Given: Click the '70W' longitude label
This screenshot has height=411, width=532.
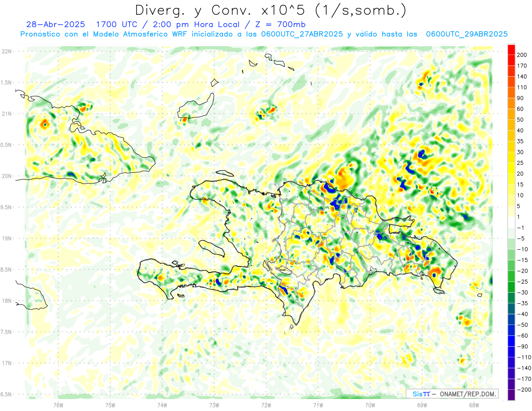Looking at the screenshot, I should (x=370, y=404).
